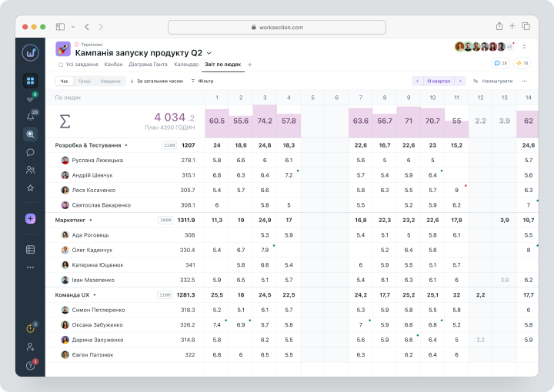Switch view toggle to Завдання

click(110, 81)
